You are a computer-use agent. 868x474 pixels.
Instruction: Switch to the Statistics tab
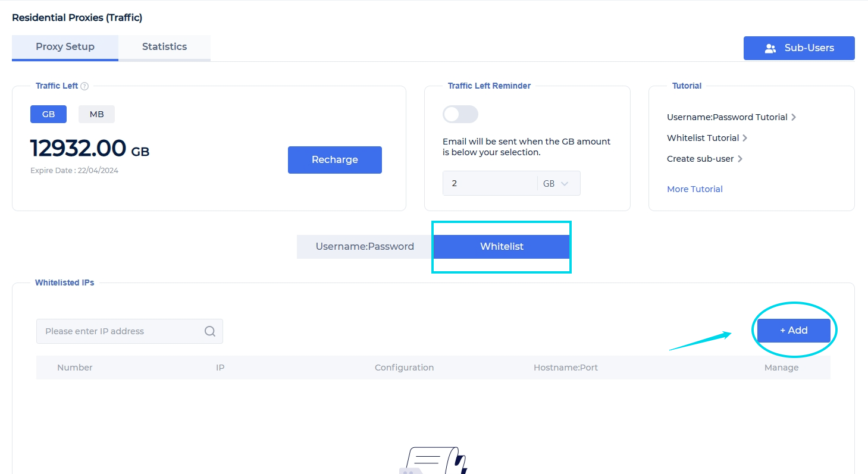(164, 47)
